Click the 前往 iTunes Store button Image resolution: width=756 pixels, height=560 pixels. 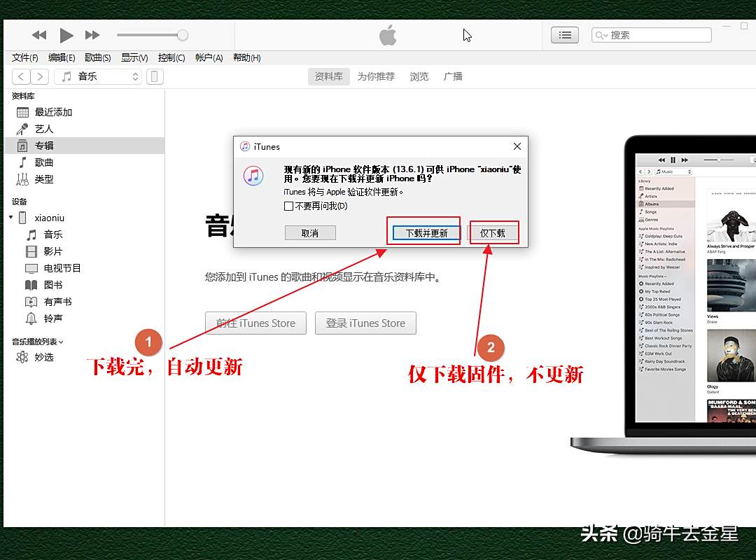point(255,323)
